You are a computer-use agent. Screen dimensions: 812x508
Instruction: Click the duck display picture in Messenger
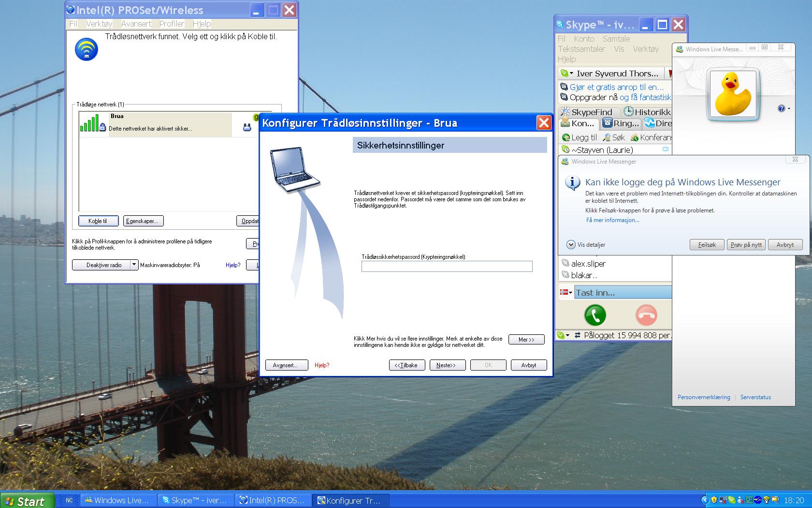point(733,94)
